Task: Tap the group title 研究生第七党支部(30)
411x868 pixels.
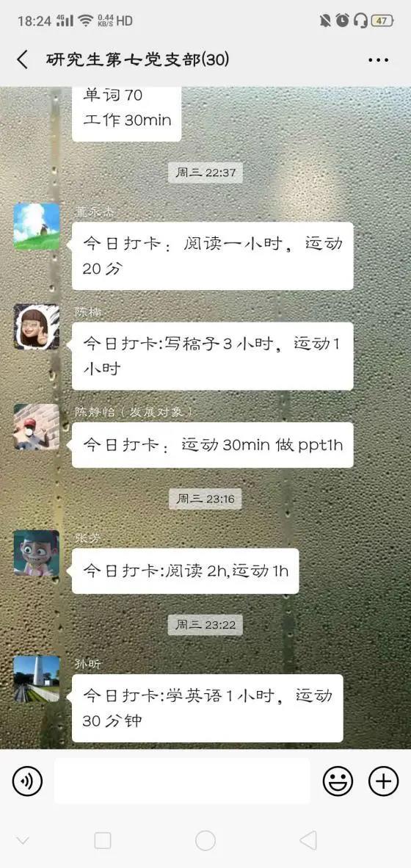Action: 137,59
